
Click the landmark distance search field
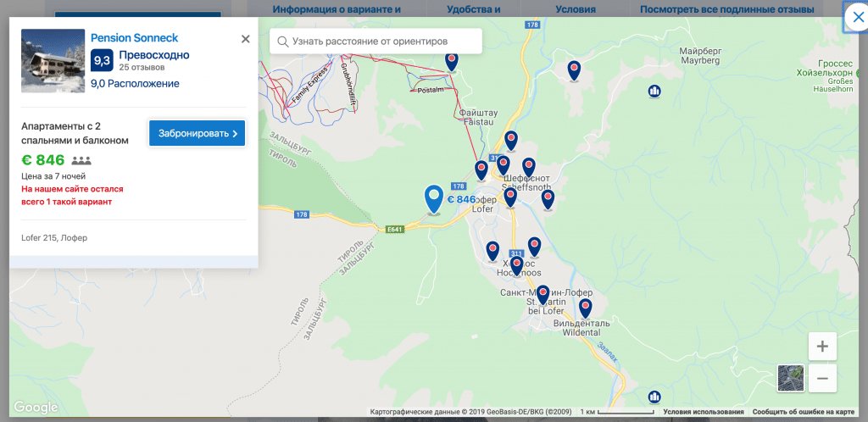pos(376,42)
